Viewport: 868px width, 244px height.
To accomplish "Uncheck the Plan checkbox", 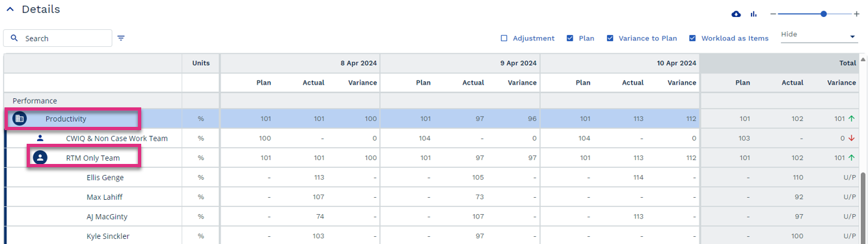I will [570, 38].
